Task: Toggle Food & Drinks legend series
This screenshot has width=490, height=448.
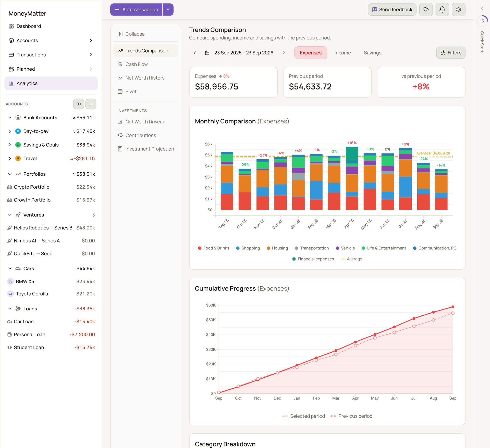Action: (x=214, y=248)
